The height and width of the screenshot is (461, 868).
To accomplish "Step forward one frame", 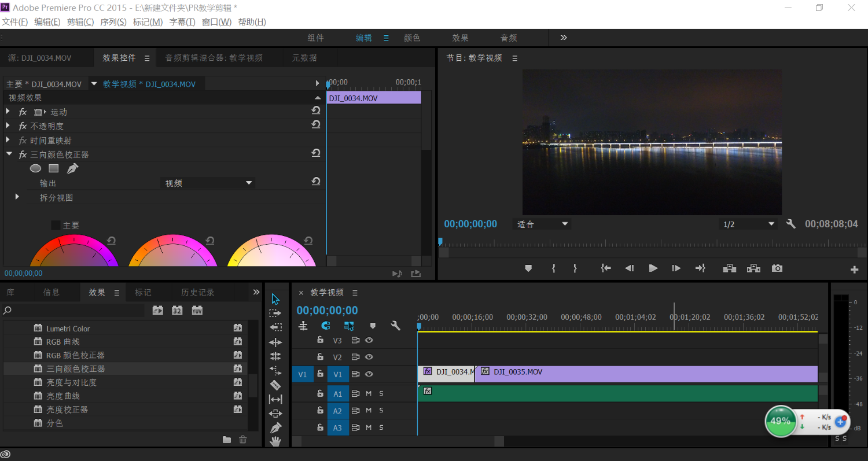I will pyautogui.click(x=676, y=268).
